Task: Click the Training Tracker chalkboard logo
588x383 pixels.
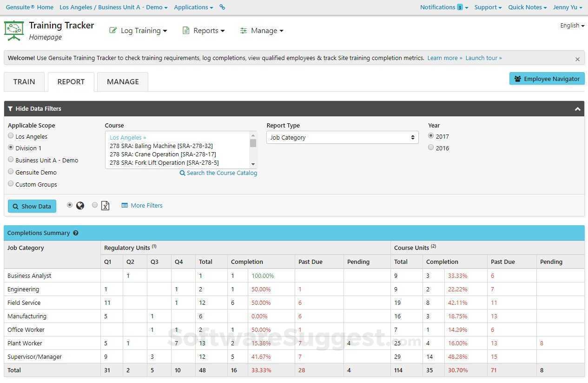Action: coord(14,30)
